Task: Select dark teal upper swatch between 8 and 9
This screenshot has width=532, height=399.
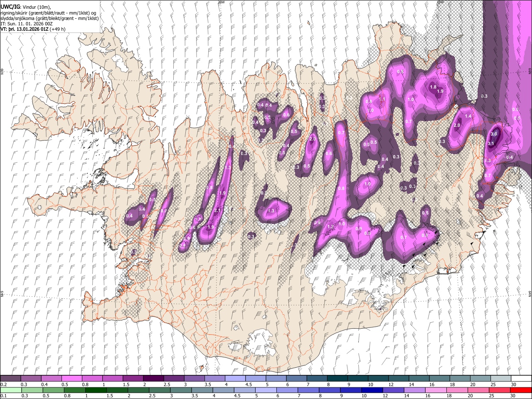Action: 337,378
